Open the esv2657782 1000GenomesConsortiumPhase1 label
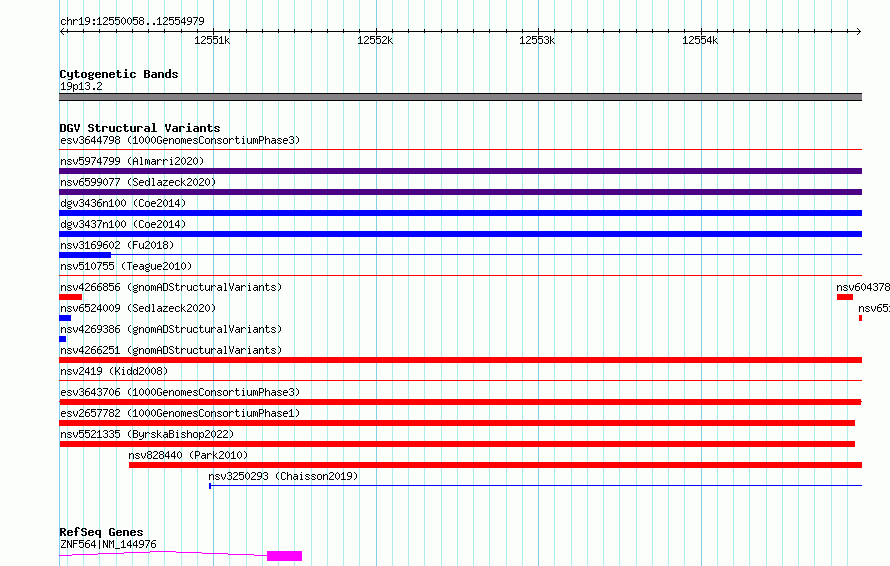This screenshot has width=890, height=566. (180, 413)
